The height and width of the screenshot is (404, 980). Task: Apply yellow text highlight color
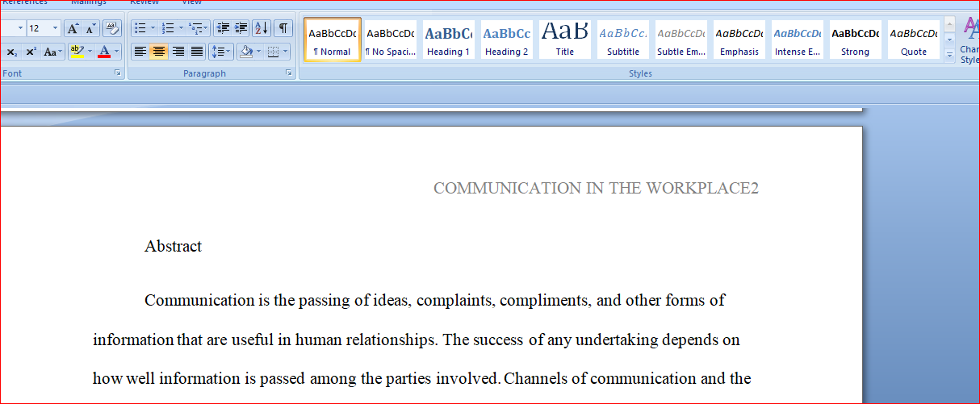(x=76, y=52)
